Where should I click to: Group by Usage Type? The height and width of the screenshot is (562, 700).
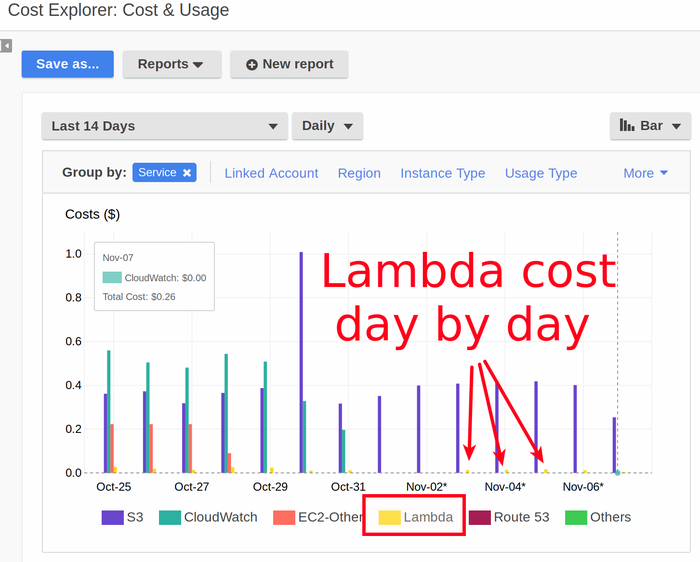pos(541,173)
